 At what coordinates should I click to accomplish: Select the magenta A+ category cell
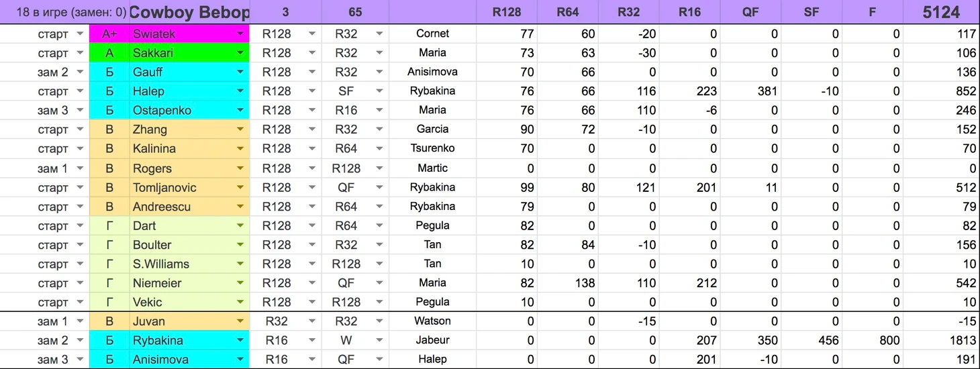109,34
